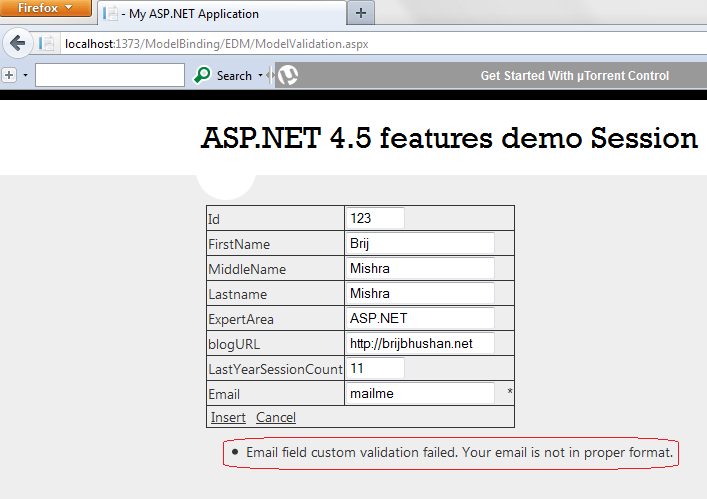Expand the Search button dropdown arrow
707x499 pixels.
tap(261, 75)
